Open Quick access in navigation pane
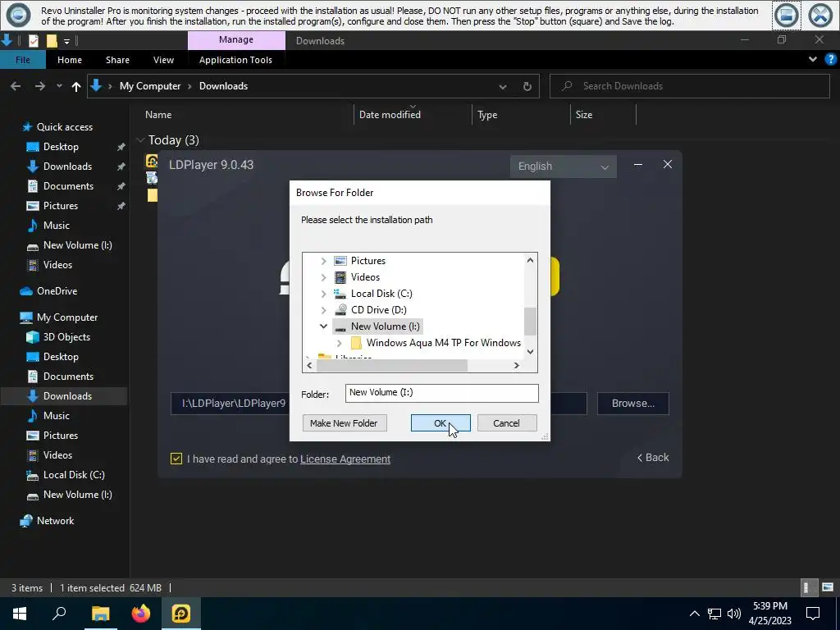Screen dimensions: 840x630 click(64, 127)
